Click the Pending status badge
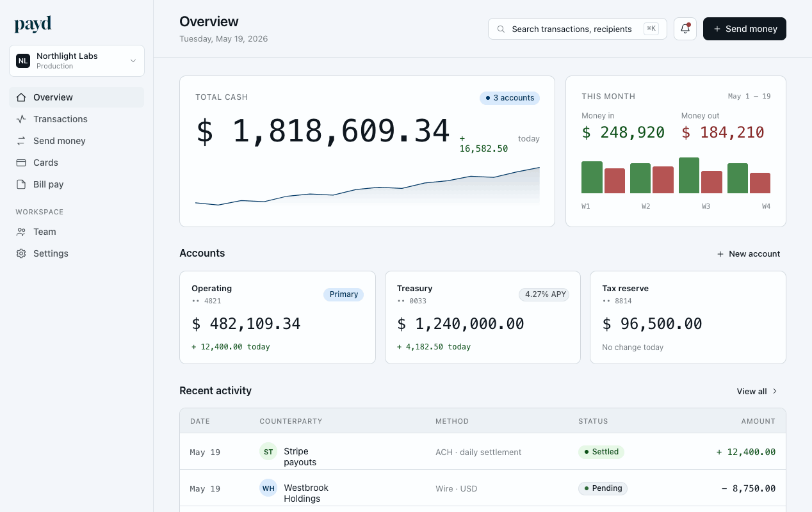 click(x=603, y=488)
